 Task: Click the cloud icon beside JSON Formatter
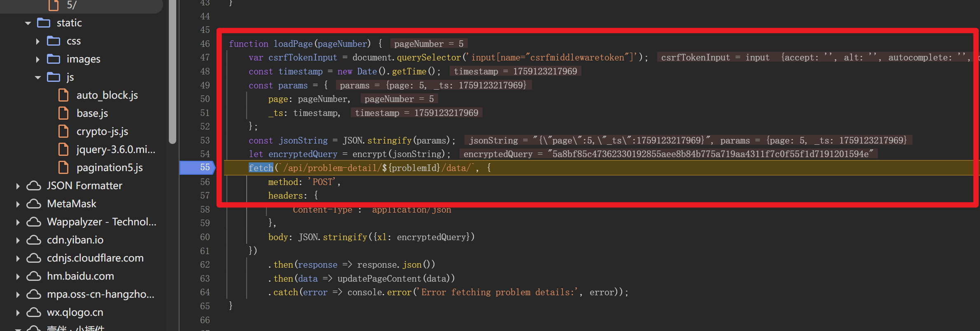[34, 186]
